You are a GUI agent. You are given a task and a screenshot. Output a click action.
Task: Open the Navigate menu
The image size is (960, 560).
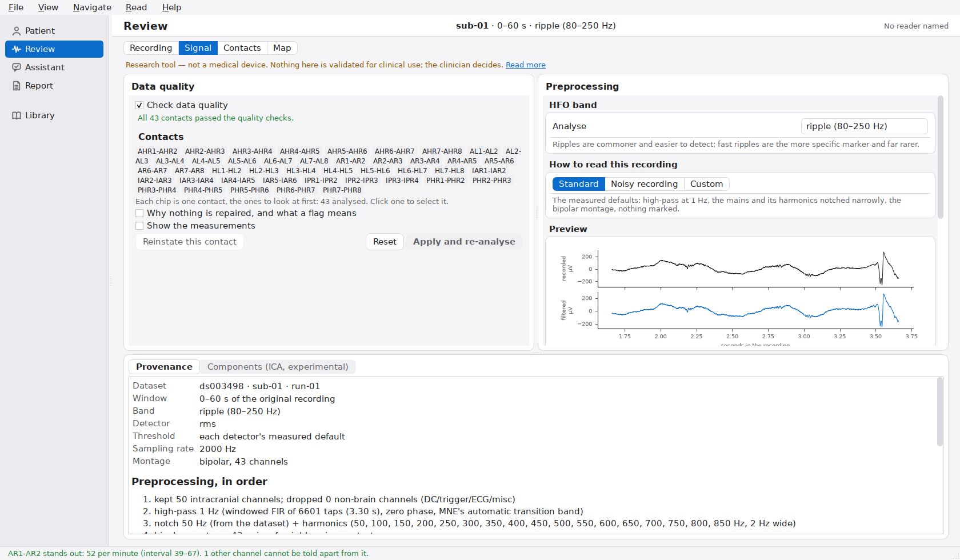pyautogui.click(x=92, y=7)
